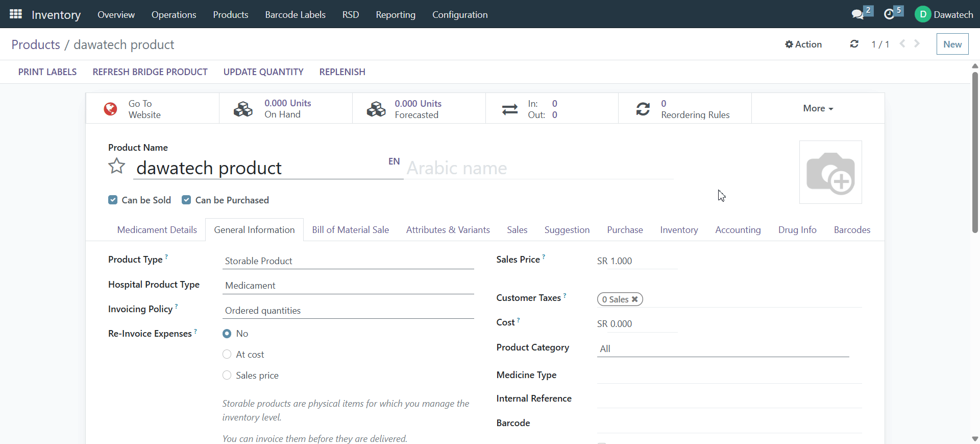Open Hospital Product Type dropdown
Screen dimensions: 980x444
[348, 286]
